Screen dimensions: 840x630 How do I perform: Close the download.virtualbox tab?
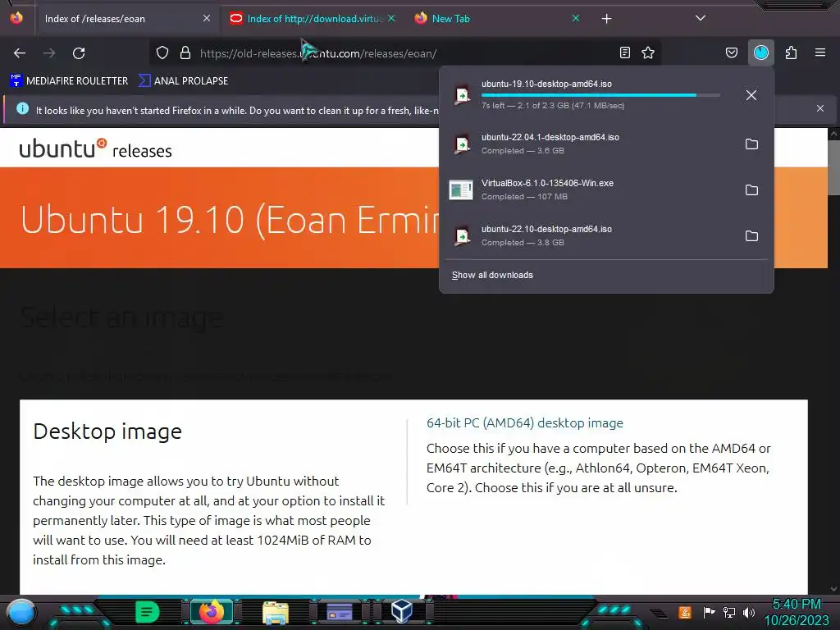[391, 19]
